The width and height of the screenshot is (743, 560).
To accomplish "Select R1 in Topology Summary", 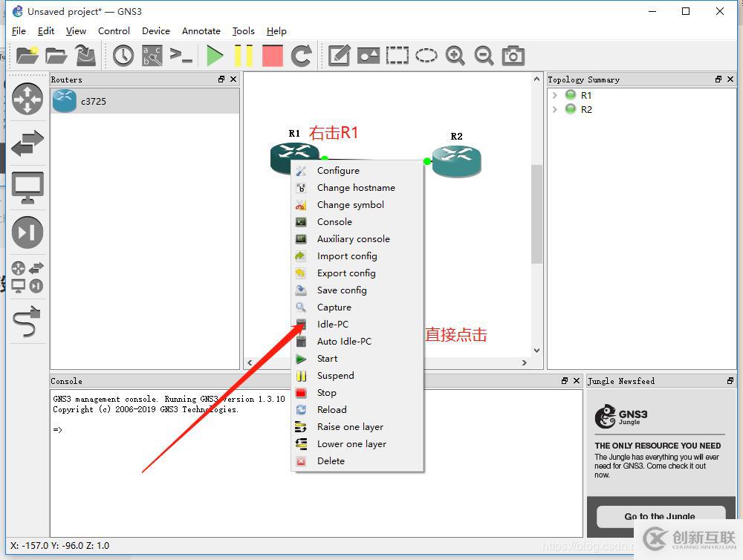I will pos(586,95).
